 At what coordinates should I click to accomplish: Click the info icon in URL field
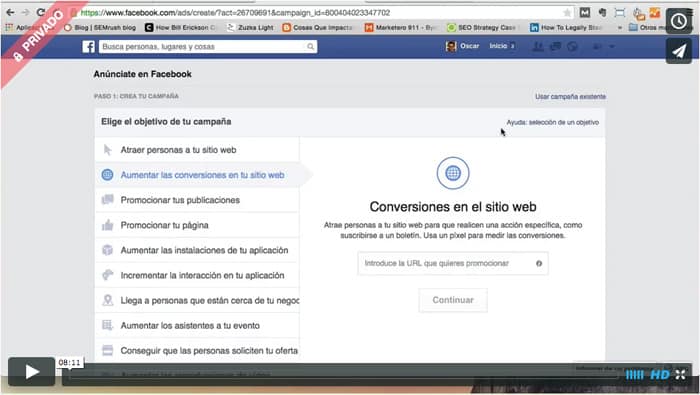(x=539, y=263)
